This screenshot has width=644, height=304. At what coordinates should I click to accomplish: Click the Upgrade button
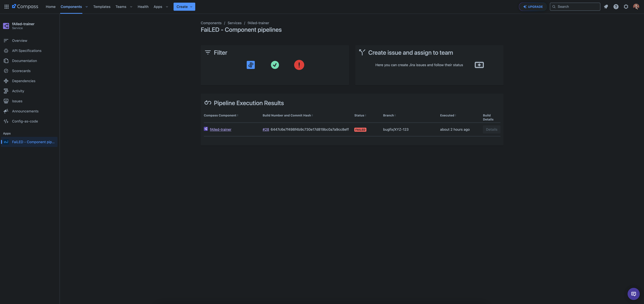tap(533, 7)
